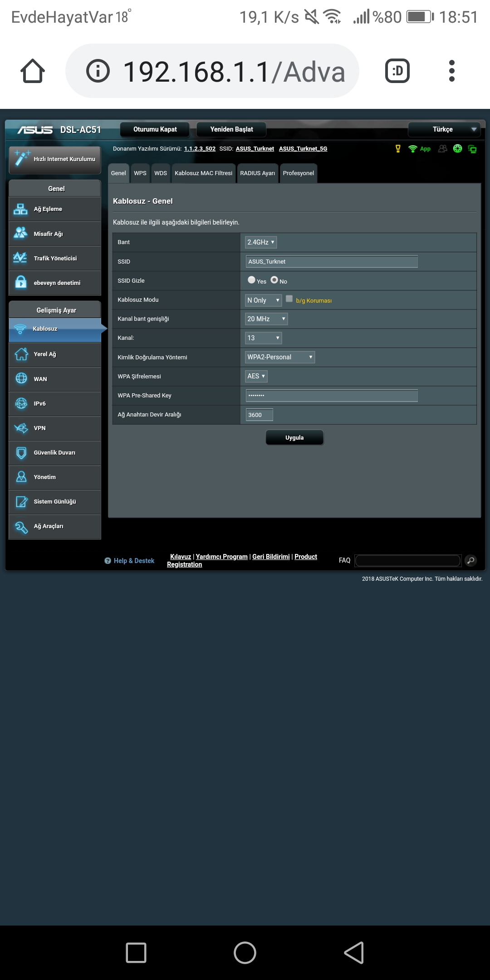Click the green internet globe status icon
Viewport: 490px width, 980px height.
click(457, 148)
